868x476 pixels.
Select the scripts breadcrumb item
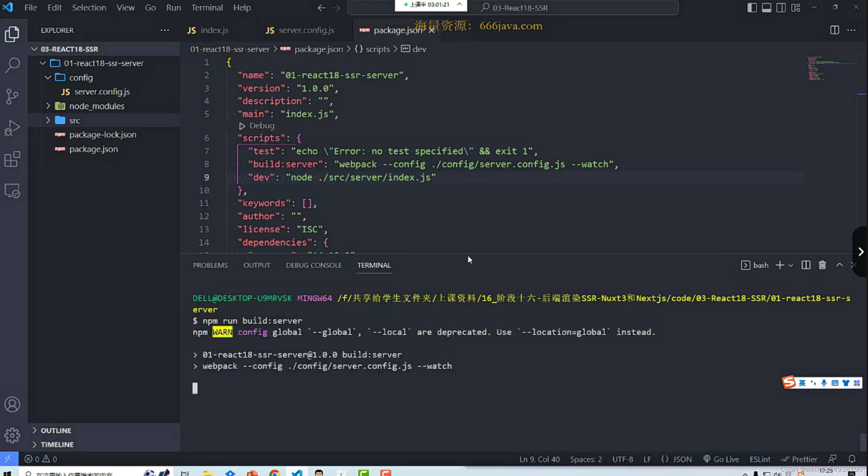tap(377, 49)
